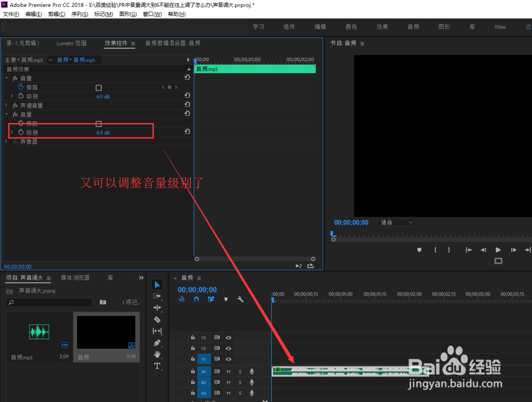Reset the first 音量 effect
This screenshot has height=402, width=532.
[x=187, y=77]
